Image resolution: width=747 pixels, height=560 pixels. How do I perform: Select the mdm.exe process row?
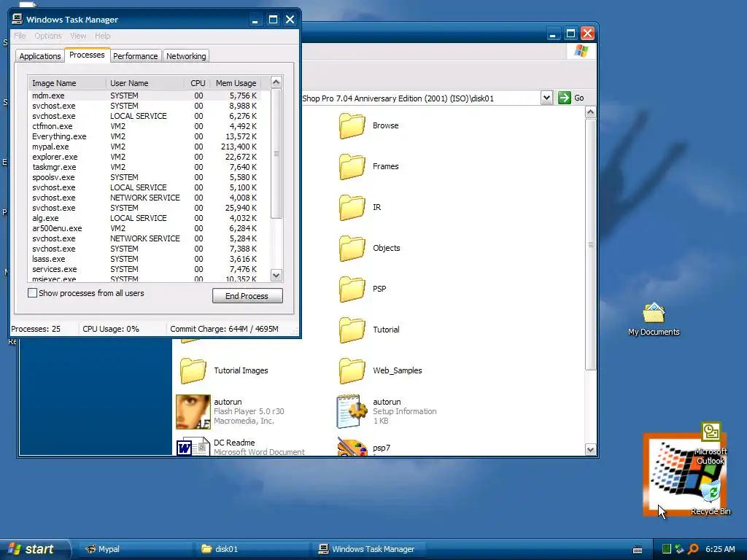click(145, 96)
